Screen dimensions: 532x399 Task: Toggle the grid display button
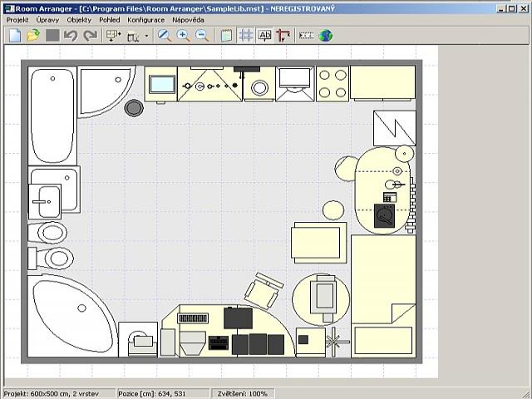click(246, 35)
